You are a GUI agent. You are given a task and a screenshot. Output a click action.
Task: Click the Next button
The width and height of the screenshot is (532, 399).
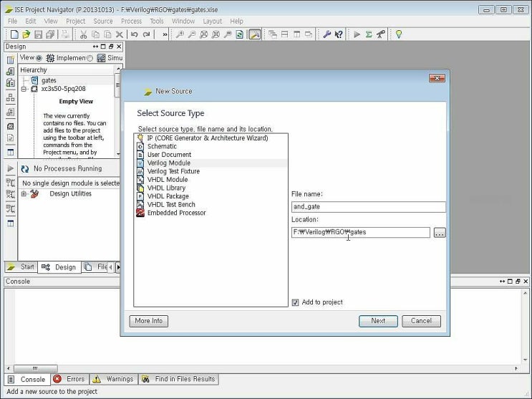[378, 321]
